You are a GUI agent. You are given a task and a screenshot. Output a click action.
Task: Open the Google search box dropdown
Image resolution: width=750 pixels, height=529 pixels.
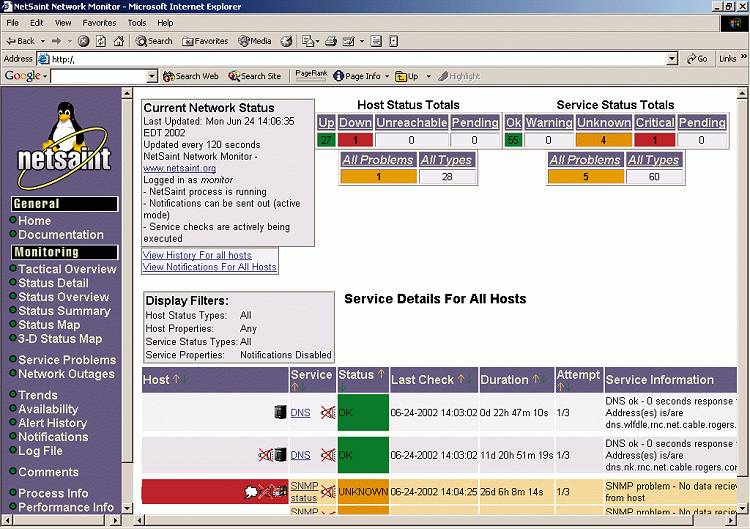152,76
